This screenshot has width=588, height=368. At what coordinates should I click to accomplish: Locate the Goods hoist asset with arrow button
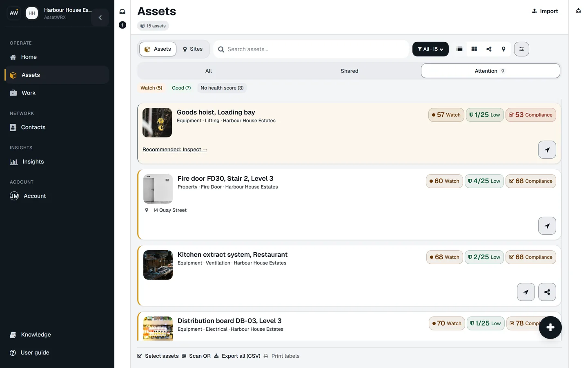point(547,150)
